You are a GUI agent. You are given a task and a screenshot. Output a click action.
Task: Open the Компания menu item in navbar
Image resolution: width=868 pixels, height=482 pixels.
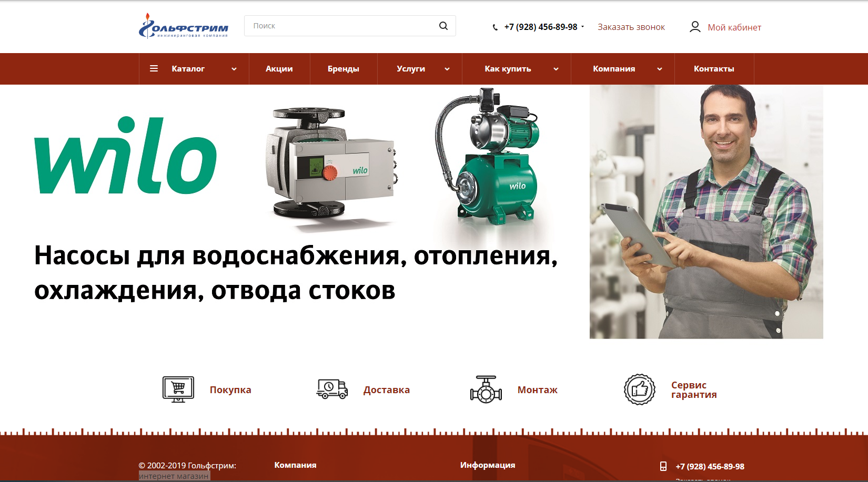[614, 69]
